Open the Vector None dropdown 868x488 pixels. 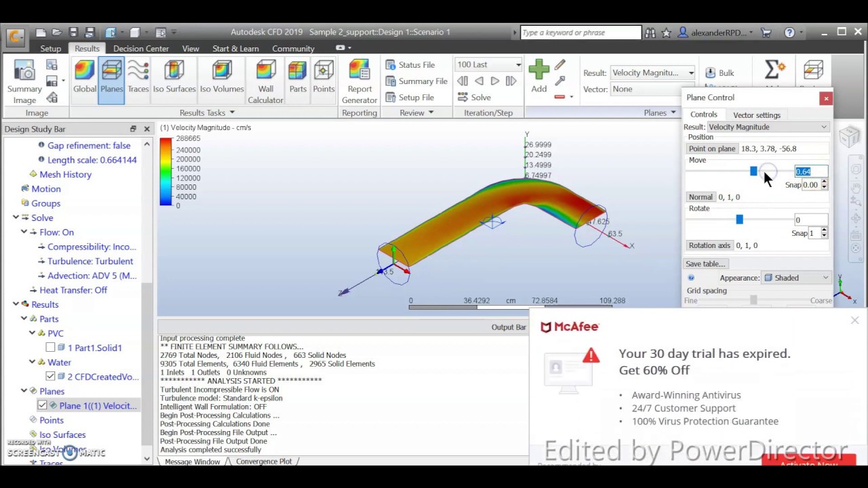pos(652,89)
